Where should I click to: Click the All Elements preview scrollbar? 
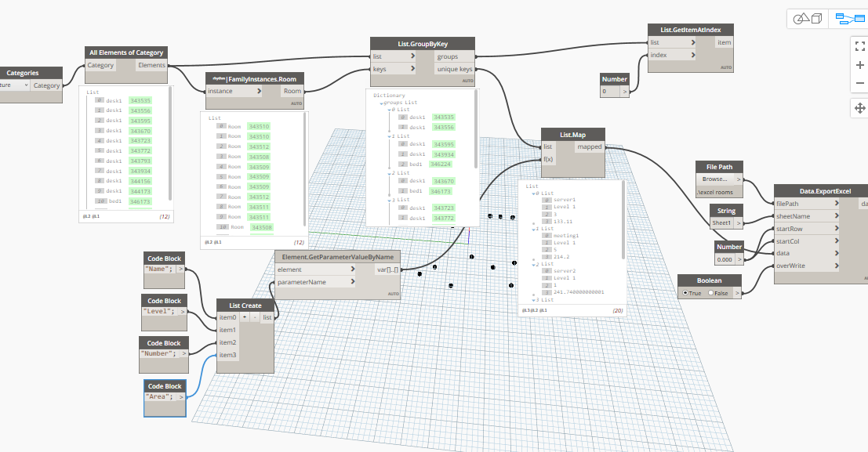pyautogui.click(x=170, y=144)
